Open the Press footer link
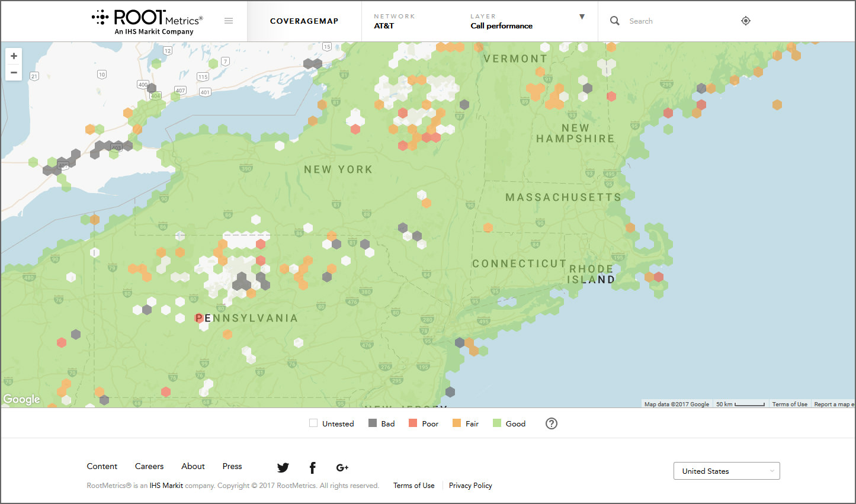Viewport: 856px width, 504px height. 232,466
